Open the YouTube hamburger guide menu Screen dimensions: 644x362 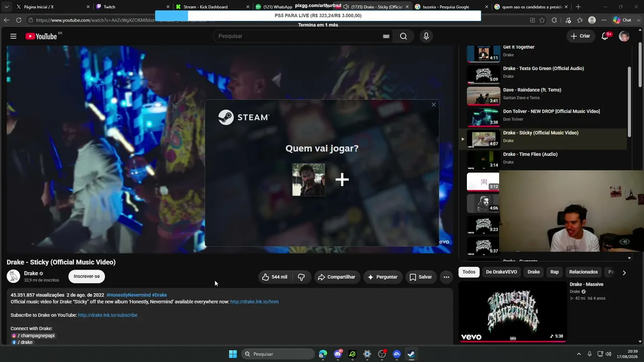click(14, 36)
